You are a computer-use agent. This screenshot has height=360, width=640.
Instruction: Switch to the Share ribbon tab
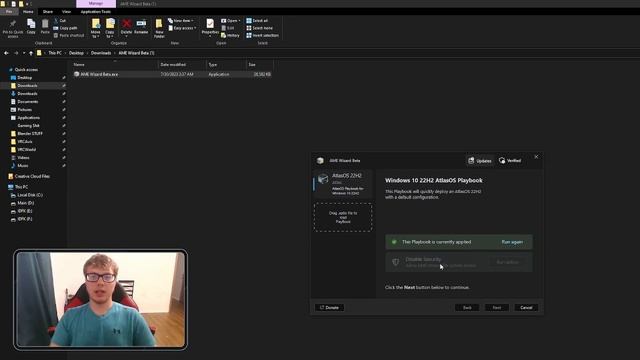tap(48, 12)
